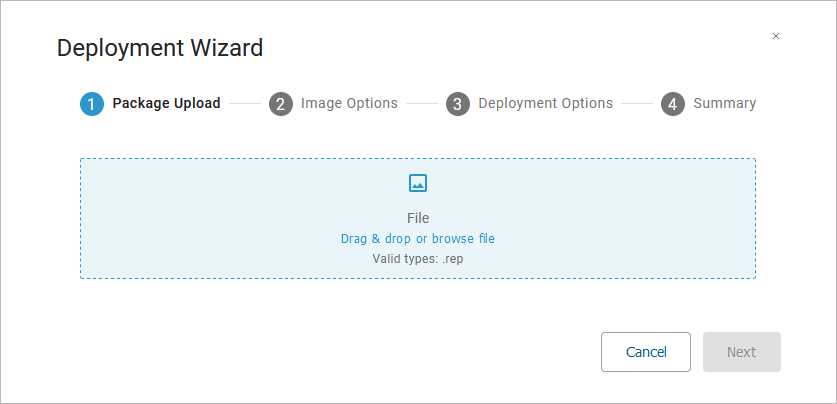The image size is (837, 404).
Task: Click the step 1 number circle
Action: tap(92, 104)
